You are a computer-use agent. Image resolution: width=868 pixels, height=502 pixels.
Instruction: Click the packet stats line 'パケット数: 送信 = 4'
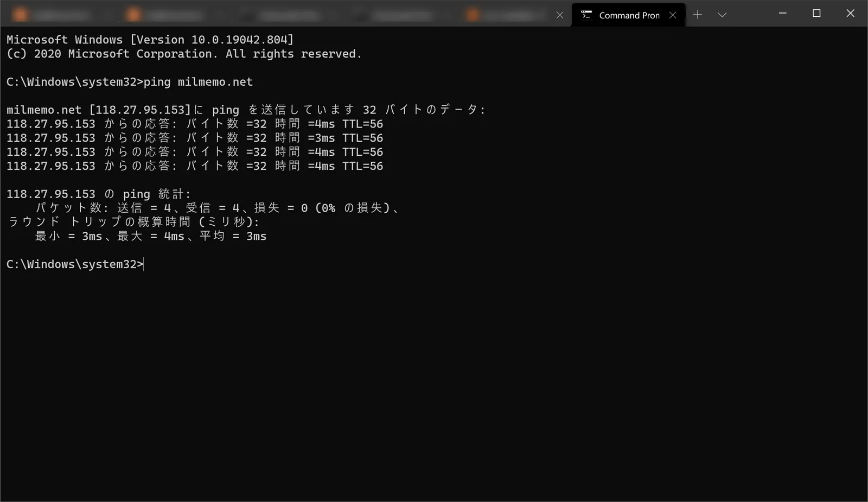(x=218, y=208)
